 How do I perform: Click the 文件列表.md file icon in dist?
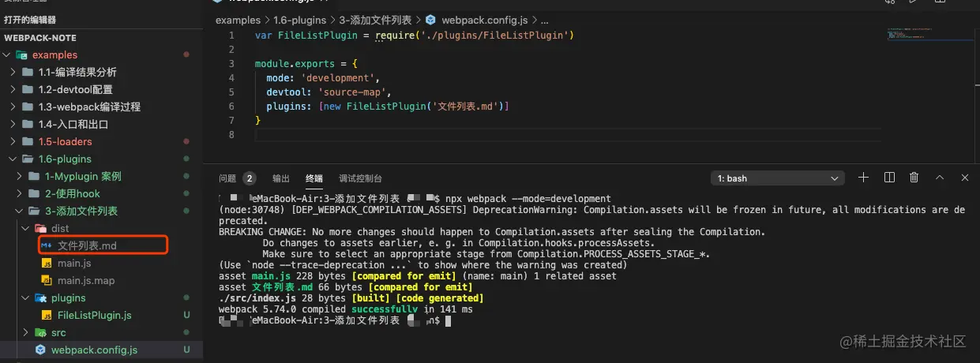point(47,246)
